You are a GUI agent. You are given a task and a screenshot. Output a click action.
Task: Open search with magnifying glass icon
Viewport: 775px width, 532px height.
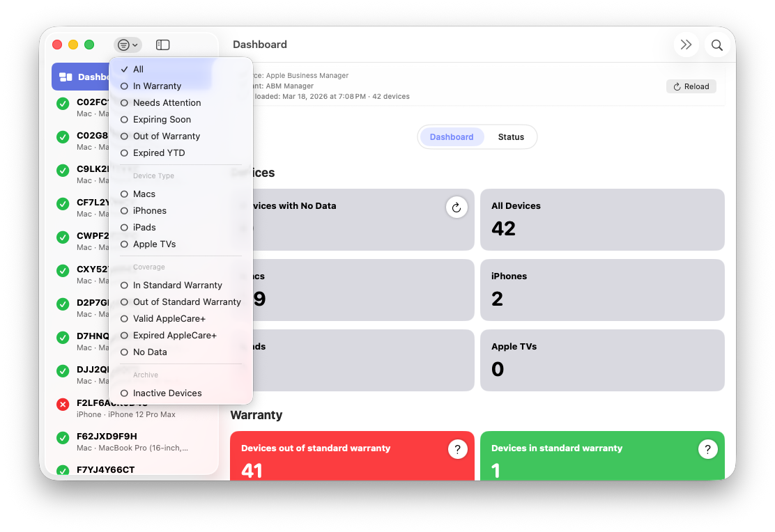pyautogui.click(x=716, y=45)
